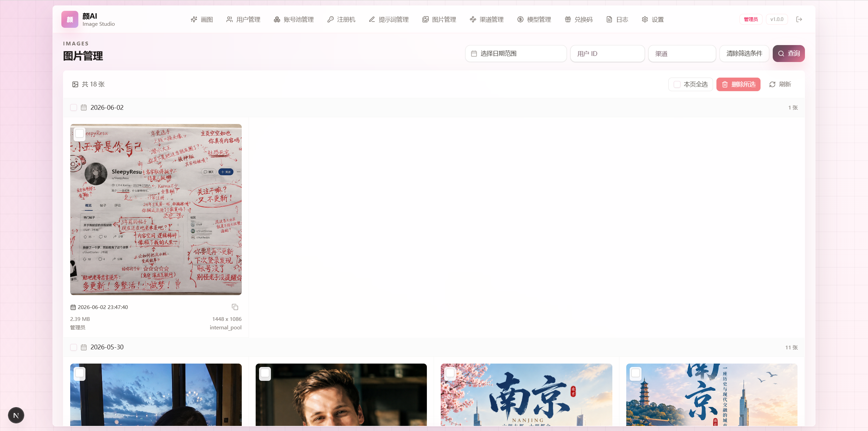Copy link icon for the 2026-06-02 image
This screenshot has height=431, width=868.
[x=235, y=307]
